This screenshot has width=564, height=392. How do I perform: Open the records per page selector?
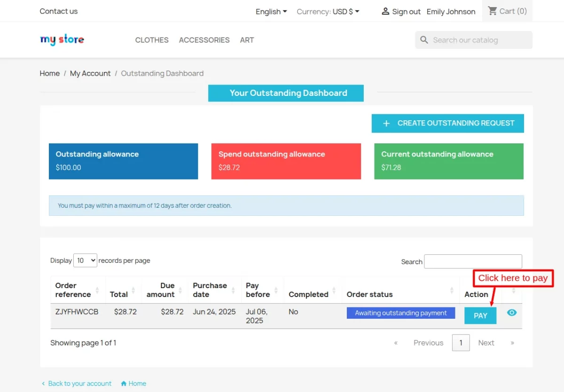(x=85, y=260)
